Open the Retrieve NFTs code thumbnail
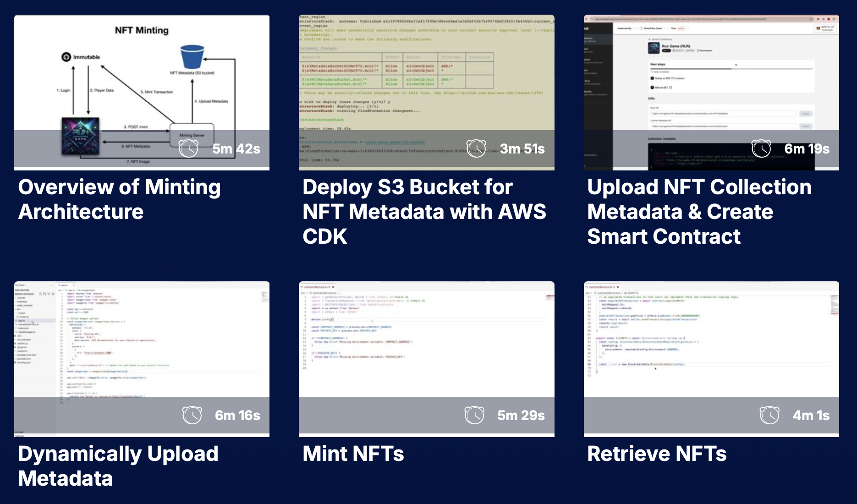857x504 pixels. pos(711,339)
